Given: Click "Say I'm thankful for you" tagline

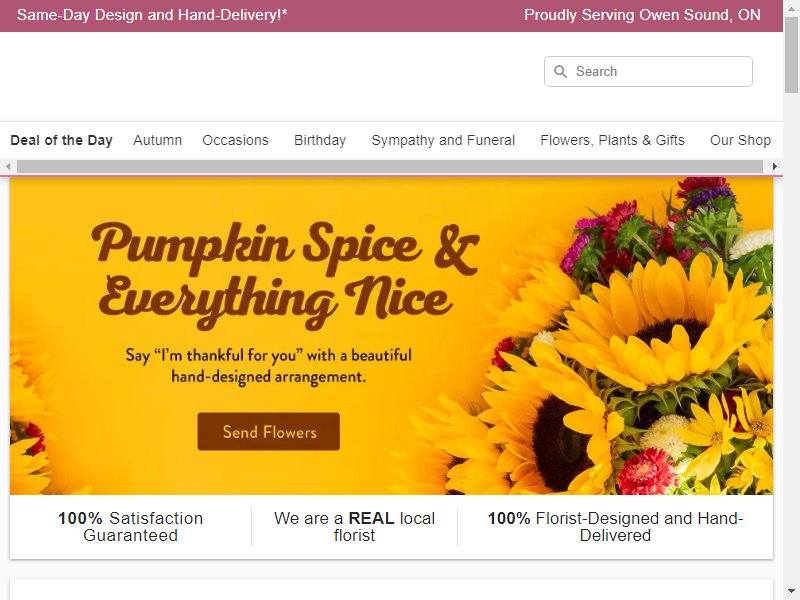Looking at the screenshot, I should [x=268, y=366].
